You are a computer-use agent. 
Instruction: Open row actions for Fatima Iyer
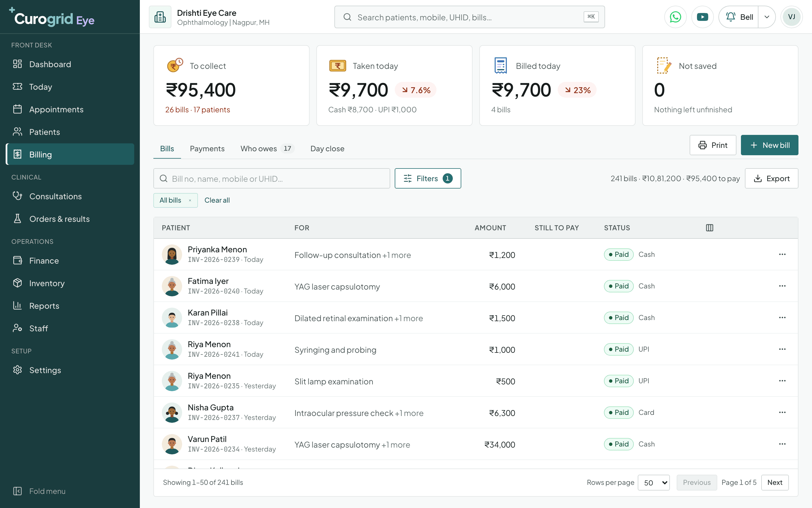point(782,286)
